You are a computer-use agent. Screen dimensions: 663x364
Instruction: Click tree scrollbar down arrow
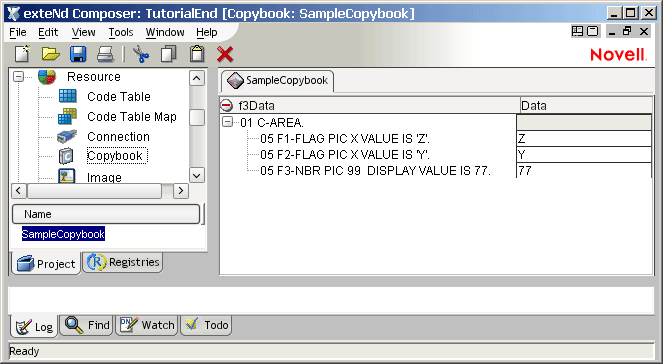click(x=197, y=175)
